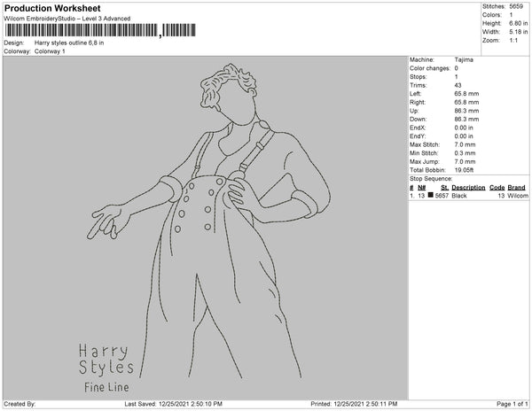This screenshot has width=532, height=411.
Task: Click the barcode under the header
Action: (x=100, y=30)
